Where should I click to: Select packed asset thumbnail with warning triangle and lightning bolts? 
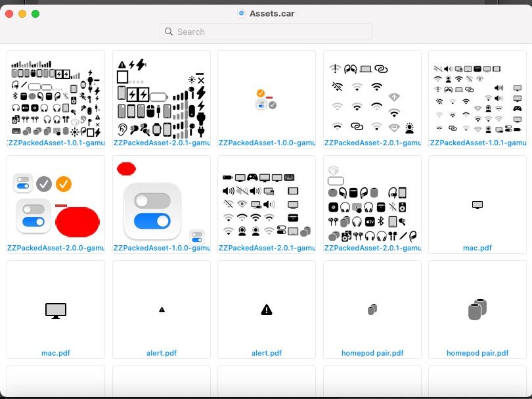pyautogui.click(x=162, y=99)
